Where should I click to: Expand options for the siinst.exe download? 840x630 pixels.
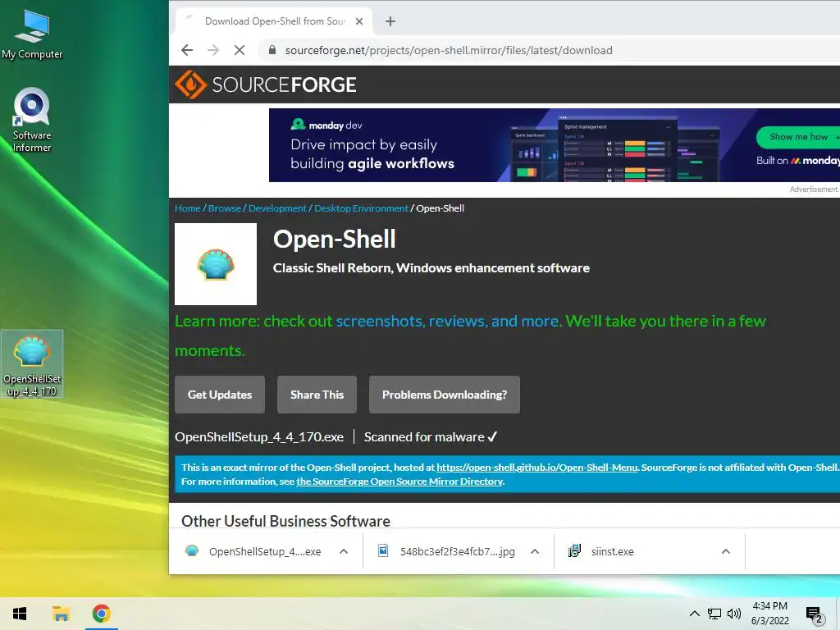tap(726, 551)
